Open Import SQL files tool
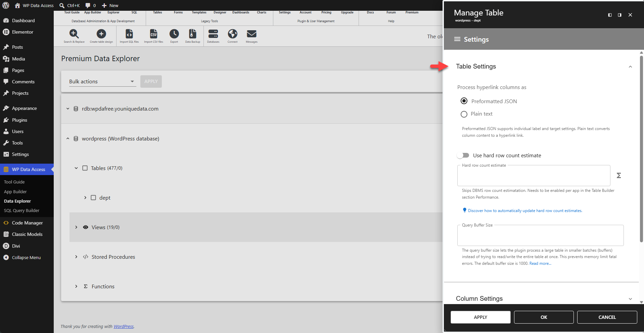Viewport: 644px width, 333px height. tap(129, 36)
